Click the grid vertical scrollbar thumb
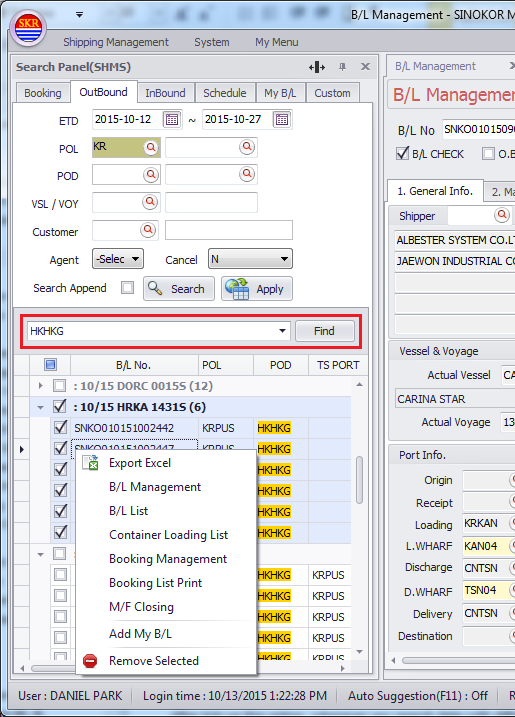Screen dimensions: 515x717 (359, 479)
